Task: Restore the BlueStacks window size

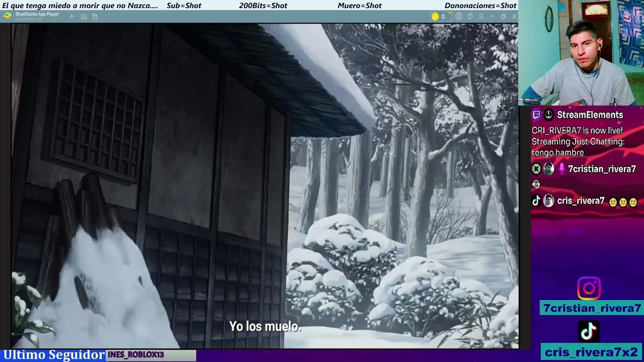Action: (x=503, y=17)
